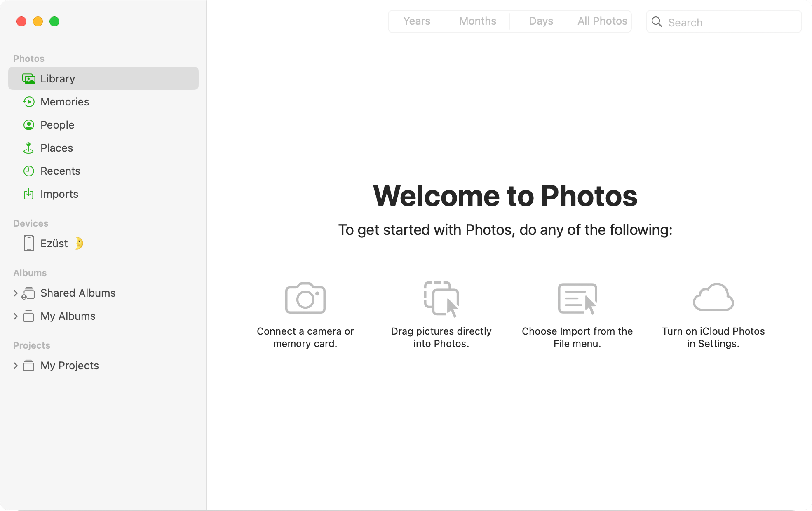812x511 pixels.
Task: Click the green full screen window button
Action: click(54, 21)
